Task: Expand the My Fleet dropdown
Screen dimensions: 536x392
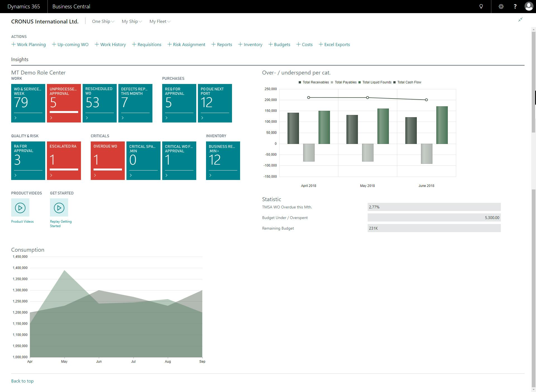Action: 160,21
